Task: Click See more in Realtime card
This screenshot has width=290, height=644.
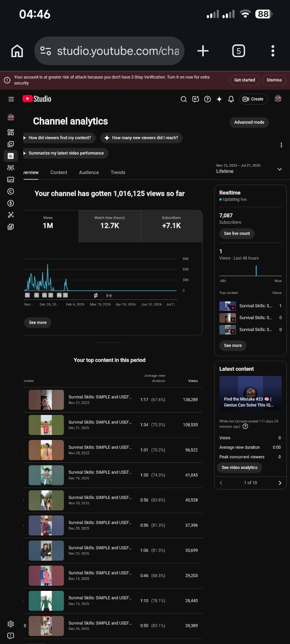Action: [233, 345]
